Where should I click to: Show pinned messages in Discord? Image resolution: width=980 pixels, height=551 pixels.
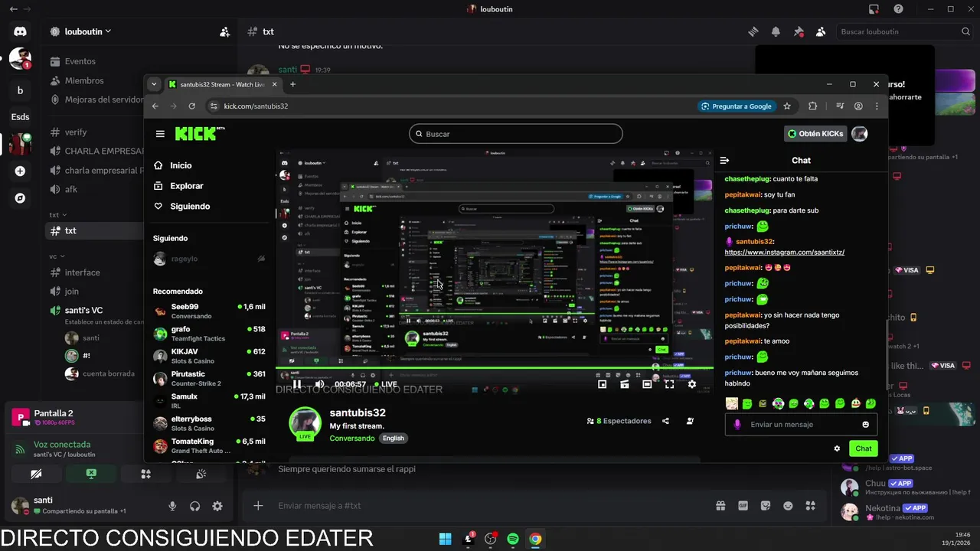point(799,32)
